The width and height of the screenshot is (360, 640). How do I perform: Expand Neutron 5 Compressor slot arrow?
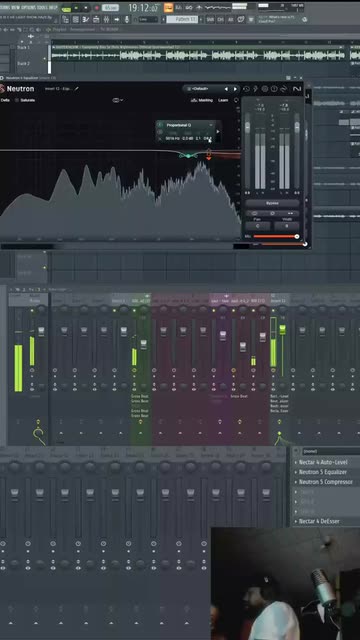point(296,482)
